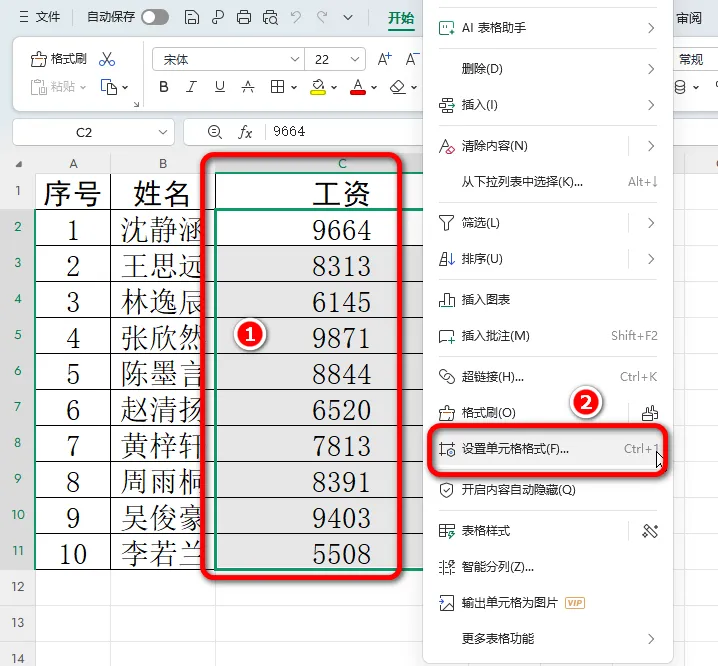Select row 12 header
This screenshot has height=666, width=718.
18,587
